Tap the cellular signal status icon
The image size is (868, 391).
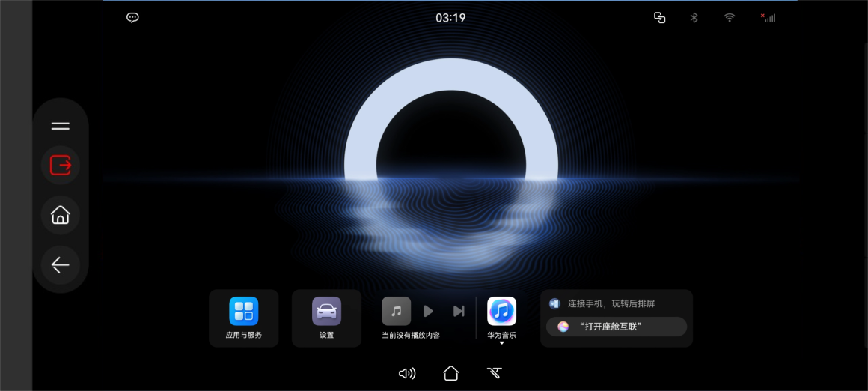[768, 18]
